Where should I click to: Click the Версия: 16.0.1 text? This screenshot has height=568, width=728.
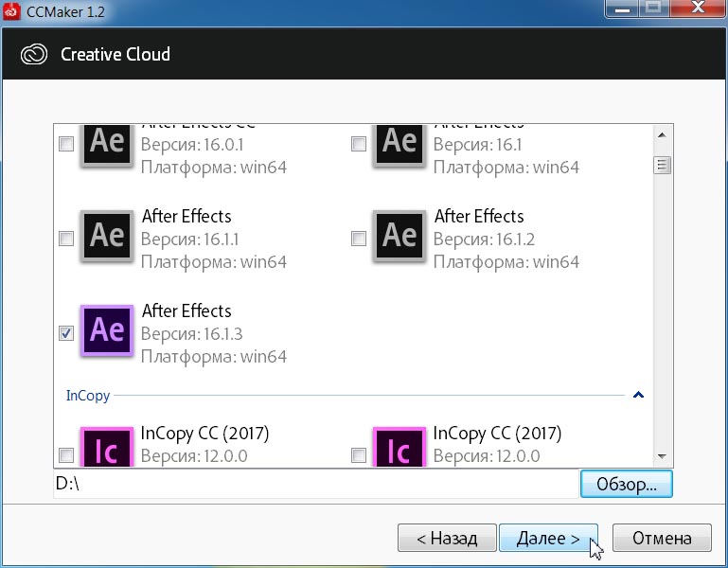pyautogui.click(x=192, y=145)
